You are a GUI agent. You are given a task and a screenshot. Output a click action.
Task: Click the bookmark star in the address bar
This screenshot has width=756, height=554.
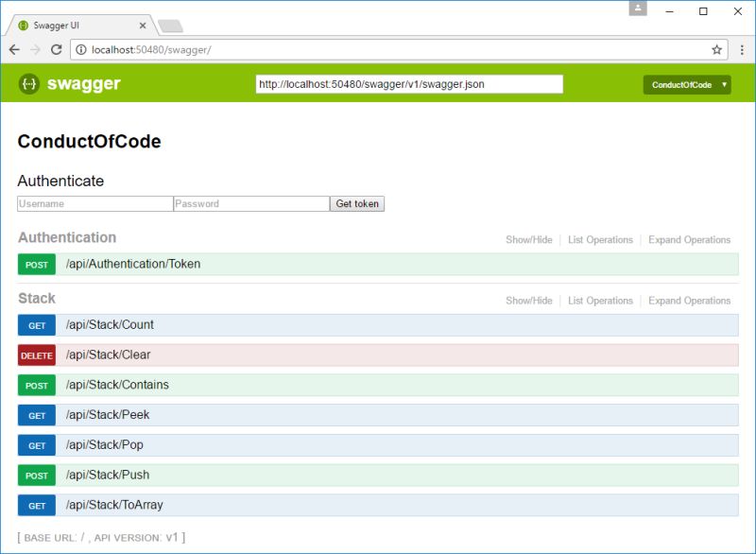click(x=715, y=50)
